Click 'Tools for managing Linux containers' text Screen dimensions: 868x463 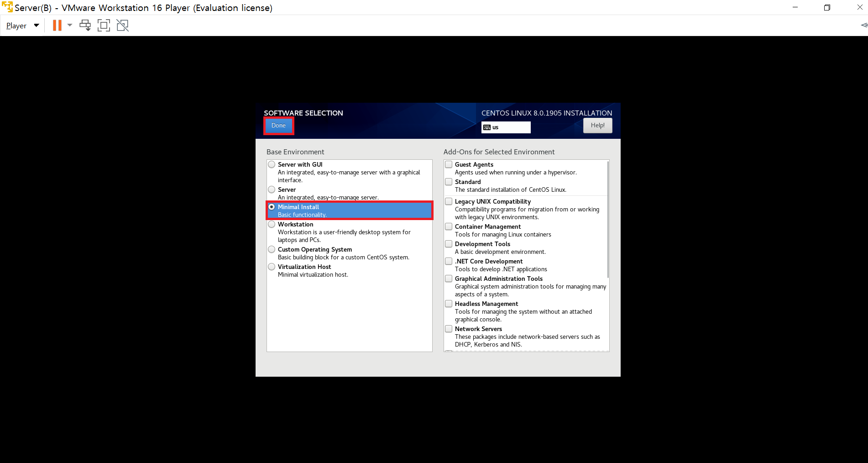(x=503, y=235)
